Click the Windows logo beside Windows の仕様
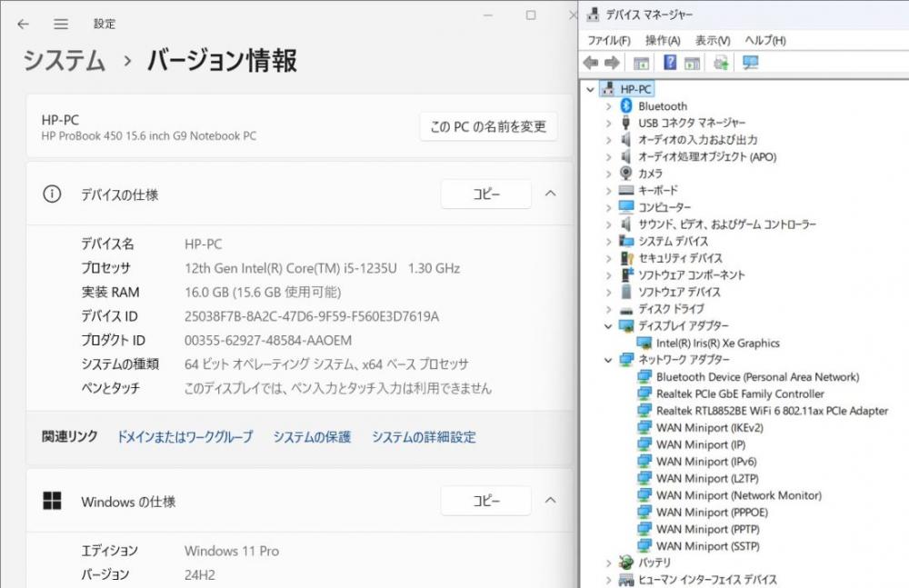This screenshot has height=588, width=909. click(x=52, y=501)
